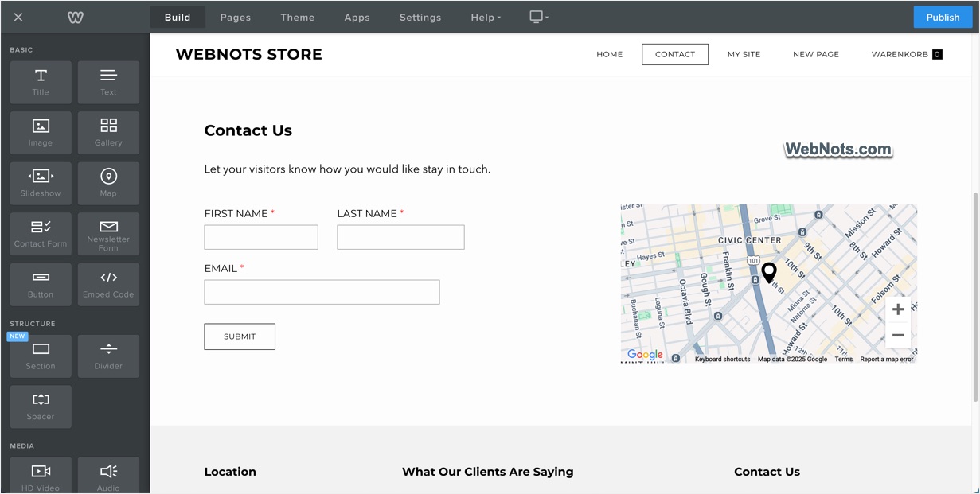Click the SUBMIT form button
The image size is (980, 494).
pyautogui.click(x=240, y=336)
